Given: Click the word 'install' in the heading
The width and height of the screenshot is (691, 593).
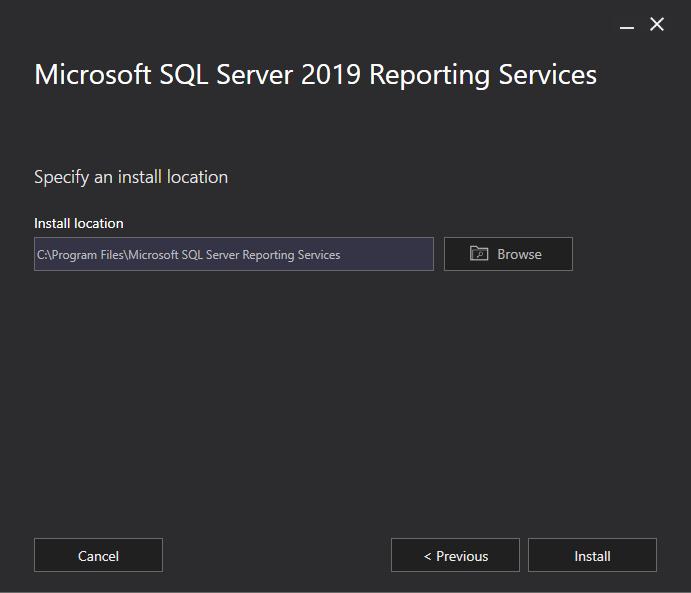Looking at the screenshot, I should [x=140, y=177].
